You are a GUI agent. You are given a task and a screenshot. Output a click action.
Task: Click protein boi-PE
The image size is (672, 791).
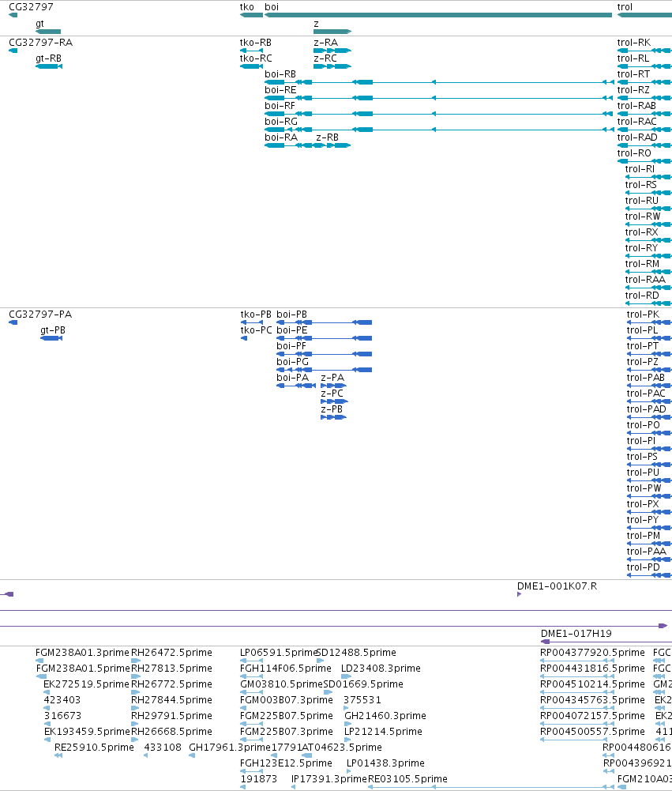pyautogui.click(x=324, y=338)
